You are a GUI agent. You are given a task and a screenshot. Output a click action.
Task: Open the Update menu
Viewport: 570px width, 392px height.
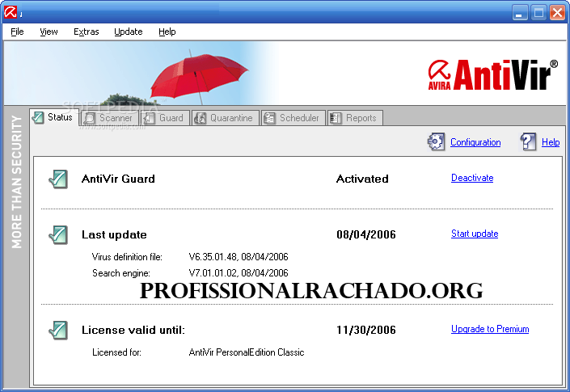click(x=129, y=32)
